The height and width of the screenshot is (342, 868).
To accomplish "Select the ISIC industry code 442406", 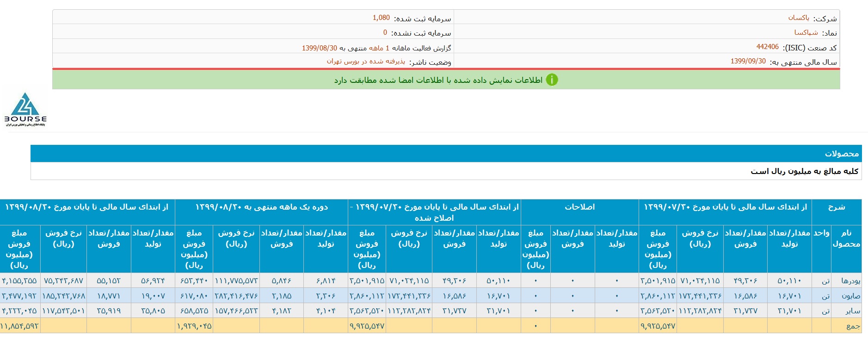I will (x=768, y=47).
